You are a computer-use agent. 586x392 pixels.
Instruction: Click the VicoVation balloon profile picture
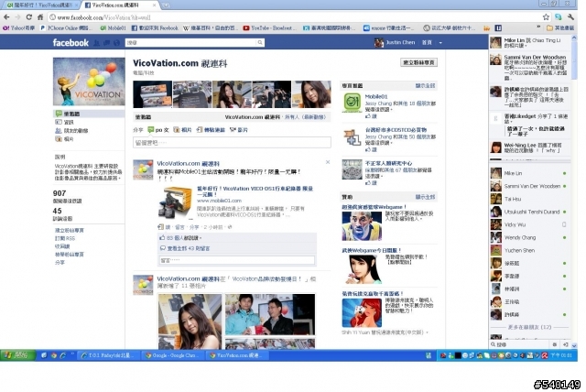[x=89, y=82]
